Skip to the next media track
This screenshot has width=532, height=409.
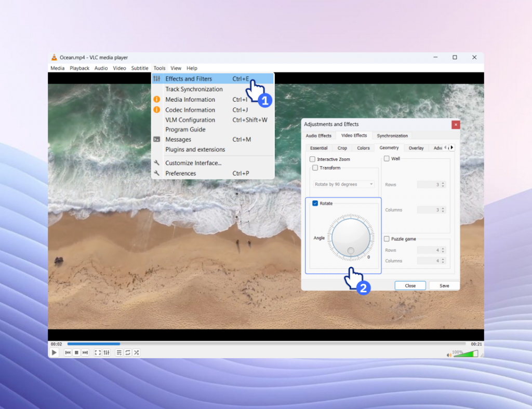coord(85,353)
